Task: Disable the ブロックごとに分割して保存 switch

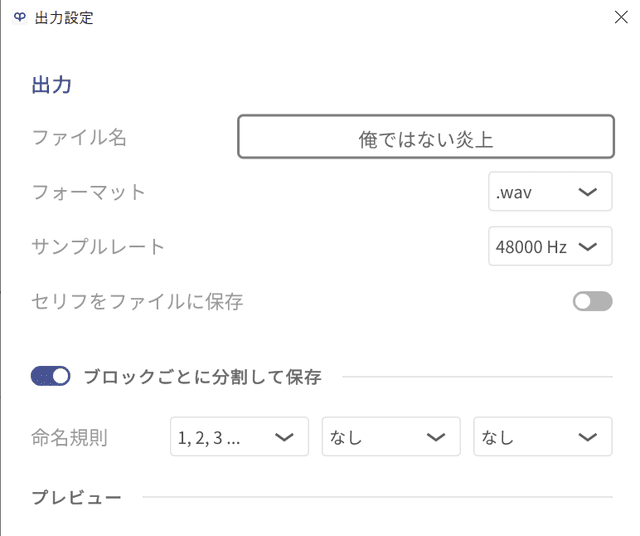Action: [x=51, y=376]
